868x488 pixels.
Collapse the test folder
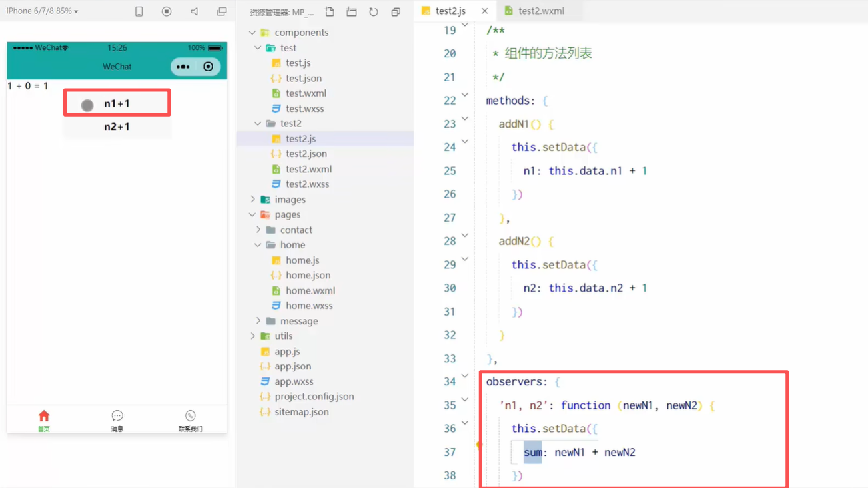pyautogui.click(x=258, y=47)
